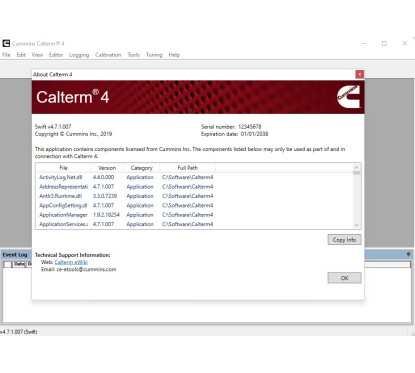Click the Date column in Event Log
Image resolution: width=415 pixels, height=373 pixels.
pos(19,264)
